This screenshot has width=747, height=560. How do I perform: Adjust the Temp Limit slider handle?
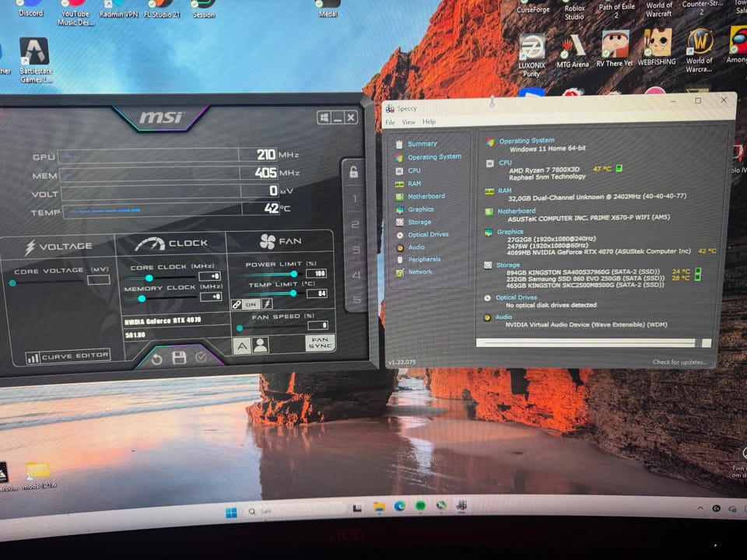(293, 293)
